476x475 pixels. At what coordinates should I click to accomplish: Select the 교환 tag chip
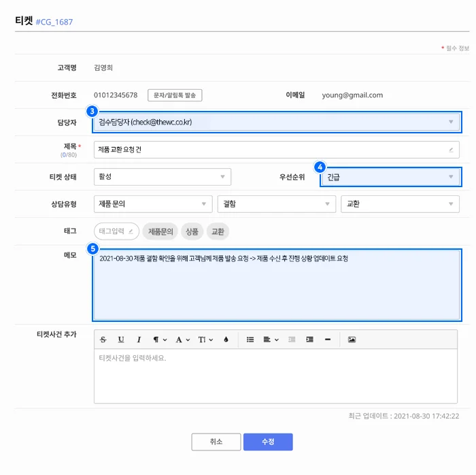click(218, 232)
